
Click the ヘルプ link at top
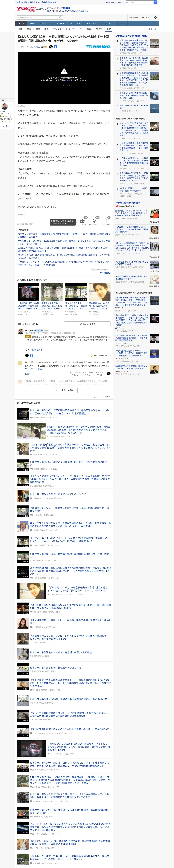[x=121, y=2]
